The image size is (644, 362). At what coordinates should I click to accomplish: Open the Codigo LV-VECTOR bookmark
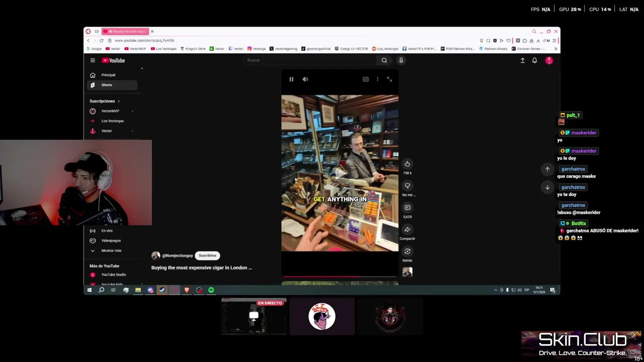pos(352,49)
